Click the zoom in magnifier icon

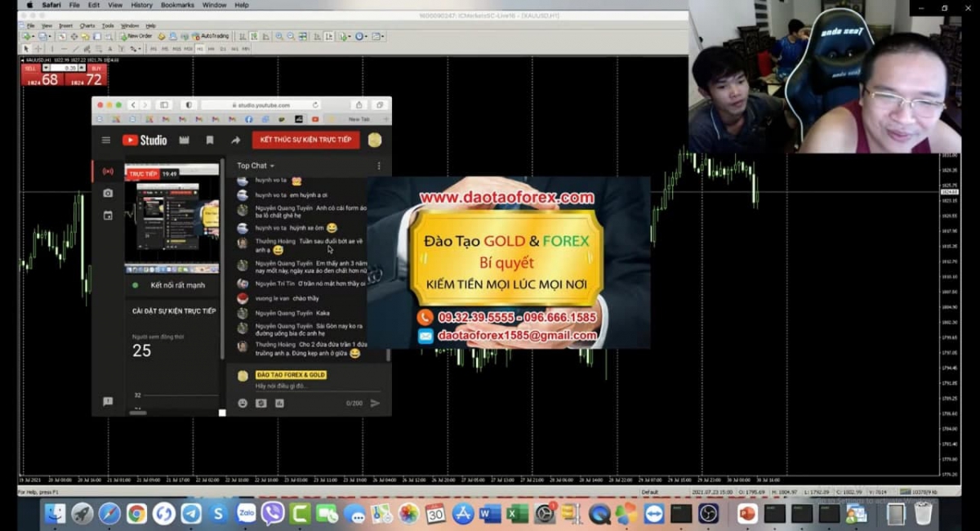point(279,36)
